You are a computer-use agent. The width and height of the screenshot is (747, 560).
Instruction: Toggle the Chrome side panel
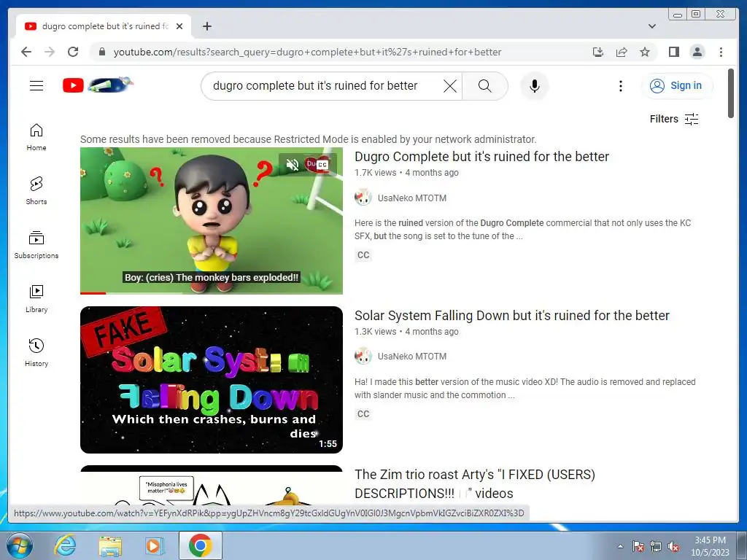click(673, 52)
